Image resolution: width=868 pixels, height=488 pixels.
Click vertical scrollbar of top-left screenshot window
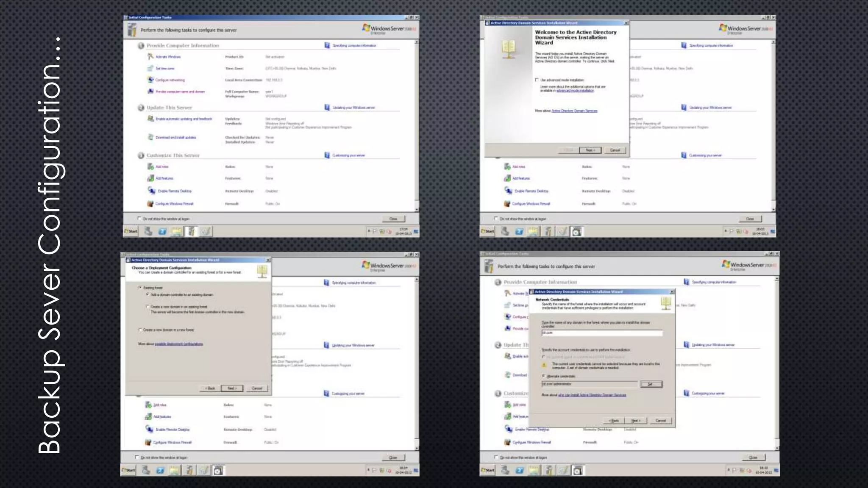(417, 125)
